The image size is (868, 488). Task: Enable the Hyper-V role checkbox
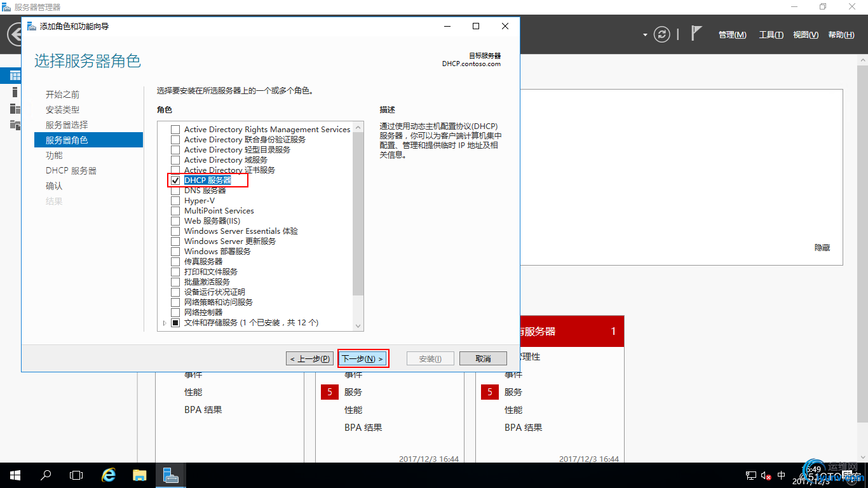pos(175,201)
